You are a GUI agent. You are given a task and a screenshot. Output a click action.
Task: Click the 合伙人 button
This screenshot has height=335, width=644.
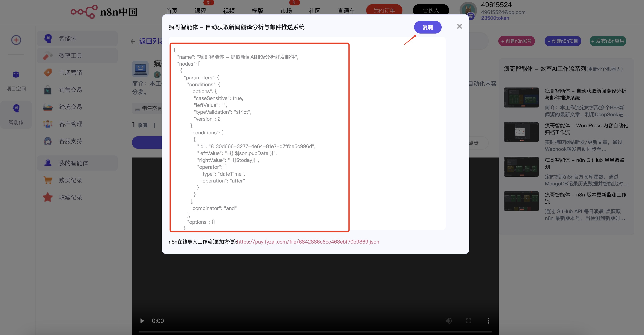tap(431, 10)
